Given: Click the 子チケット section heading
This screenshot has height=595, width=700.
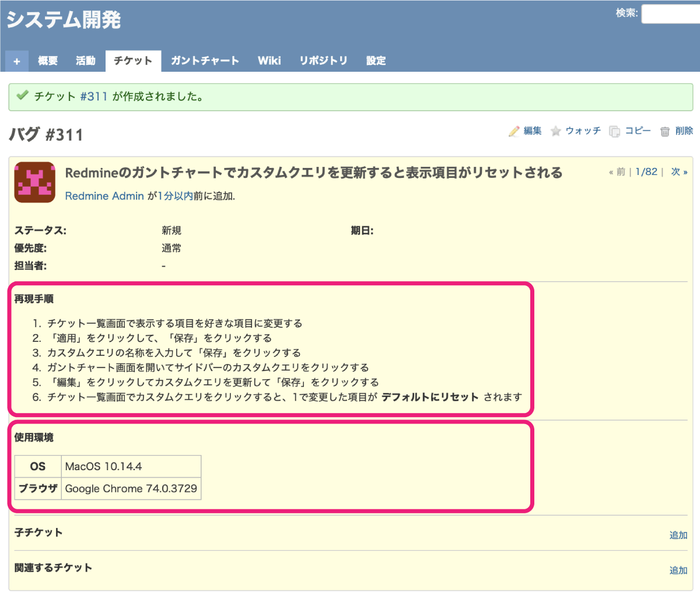Looking at the screenshot, I should click(x=38, y=533).
